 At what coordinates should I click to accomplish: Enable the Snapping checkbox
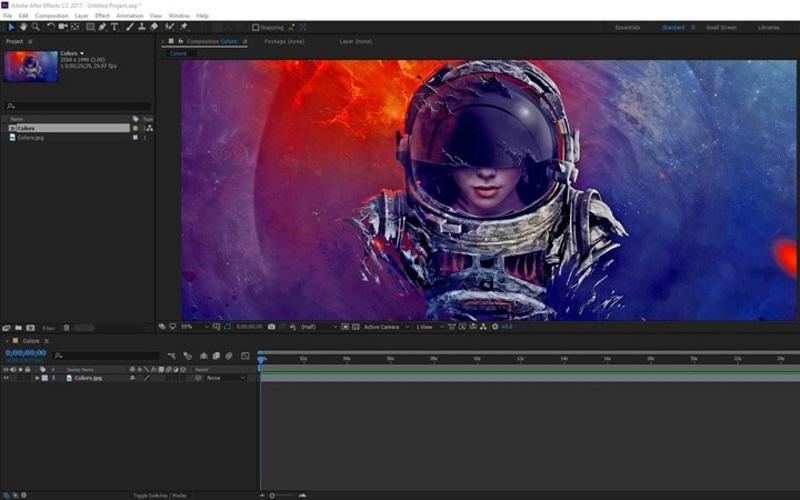click(x=255, y=27)
